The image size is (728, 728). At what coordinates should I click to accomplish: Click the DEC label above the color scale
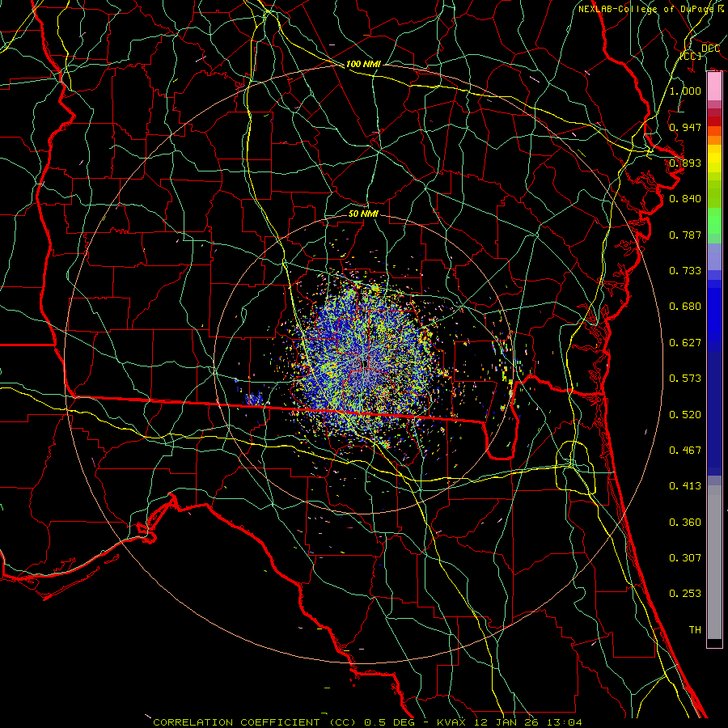[x=710, y=49]
